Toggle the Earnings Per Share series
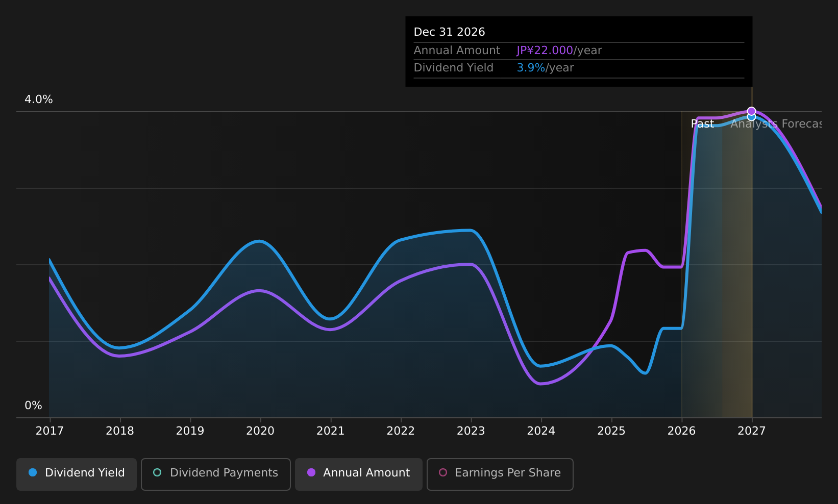This screenshot has height=504, width=838. [x=500, y=474]
